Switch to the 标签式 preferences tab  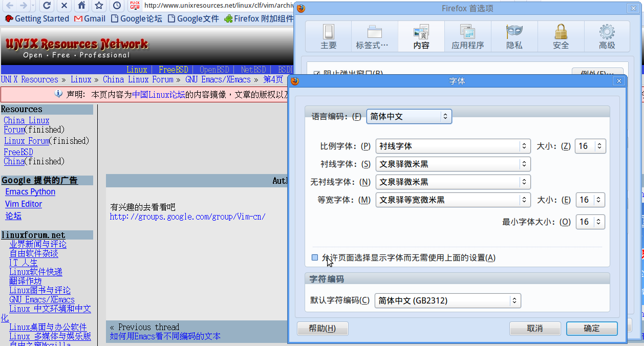[x=375, y=37]
